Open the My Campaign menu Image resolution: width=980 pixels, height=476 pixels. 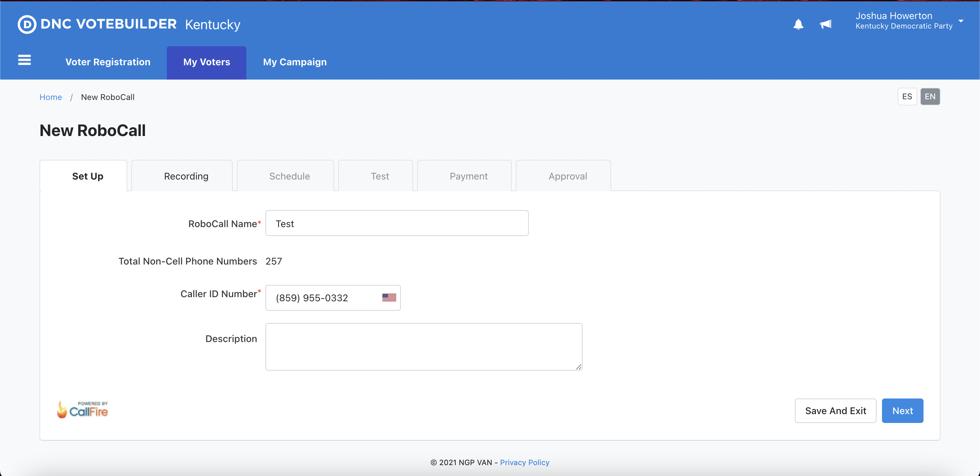point(295,62)
